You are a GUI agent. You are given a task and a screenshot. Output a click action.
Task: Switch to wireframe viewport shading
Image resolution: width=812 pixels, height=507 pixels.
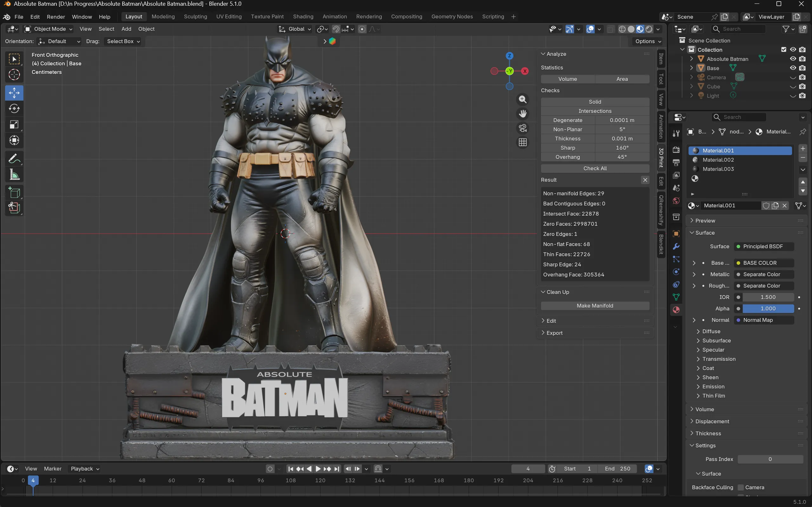[x=622, y=29]
